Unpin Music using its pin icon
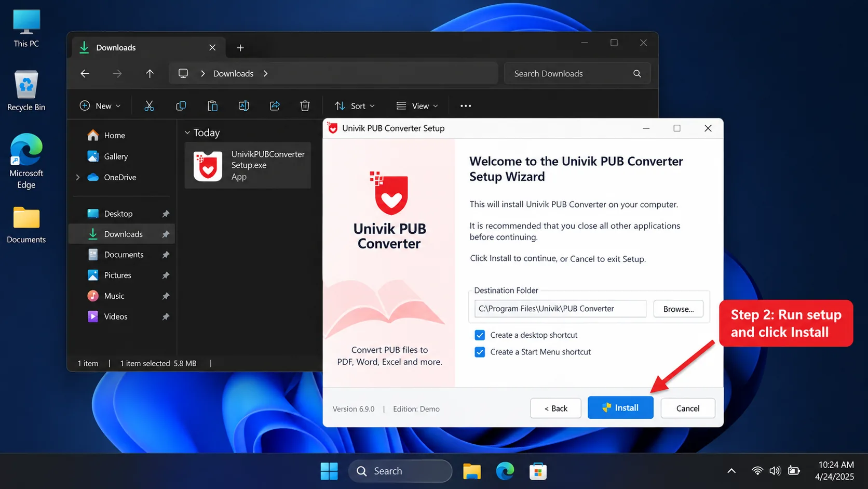This screenshot has width=868, height=489. pos(166,296)
